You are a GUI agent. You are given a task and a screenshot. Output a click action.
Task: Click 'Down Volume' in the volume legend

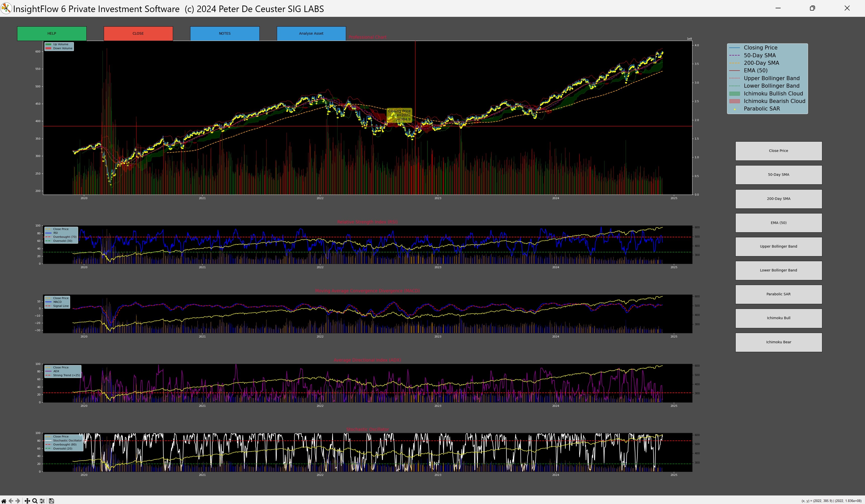(x=63, y=48)
